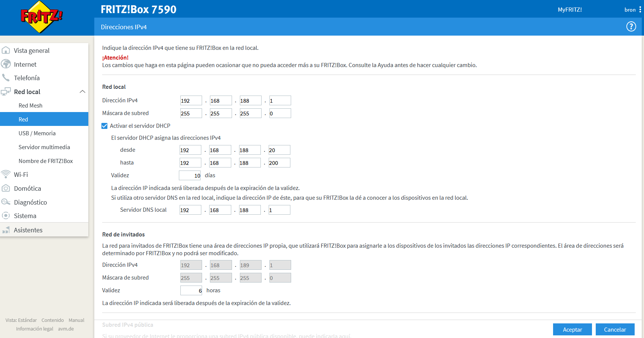Click Servidor DNS local last octet field

point(279,210)
